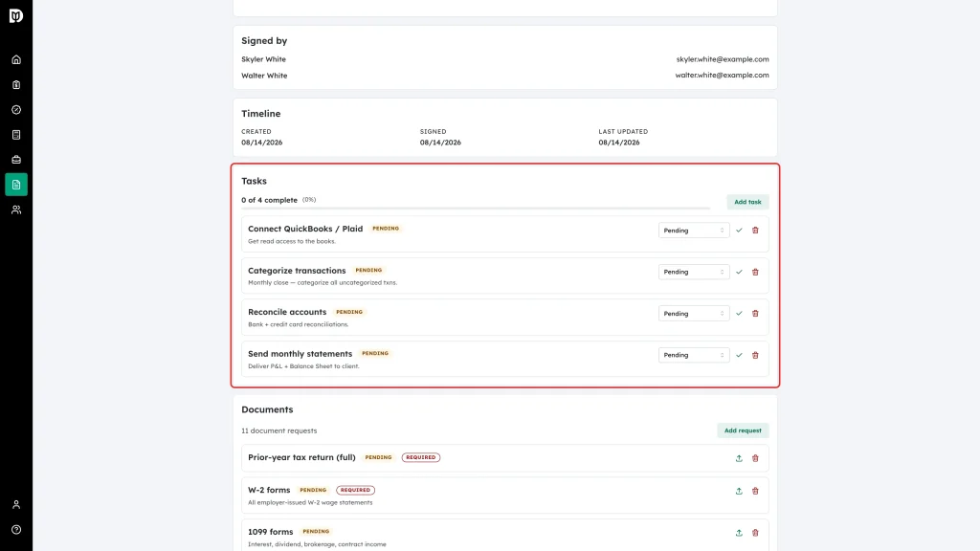
Task: Open status dropdown for Reconcile accounts
Action: (x=694, y=314)
